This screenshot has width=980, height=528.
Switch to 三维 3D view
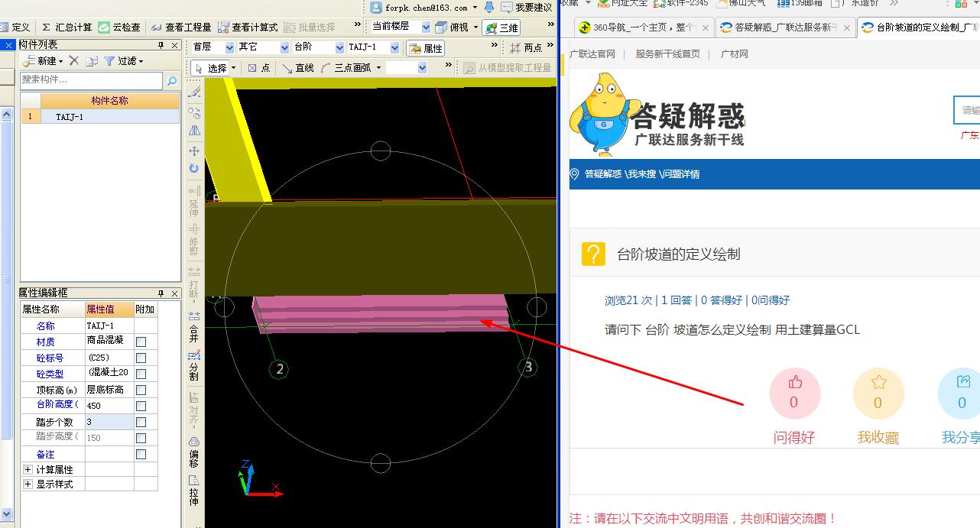tap(501, 28)
